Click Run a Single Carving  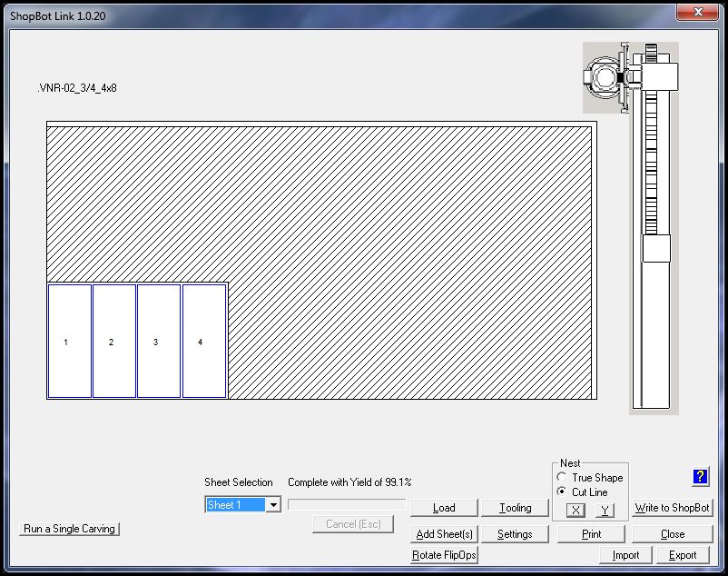[x=70, y=529]
